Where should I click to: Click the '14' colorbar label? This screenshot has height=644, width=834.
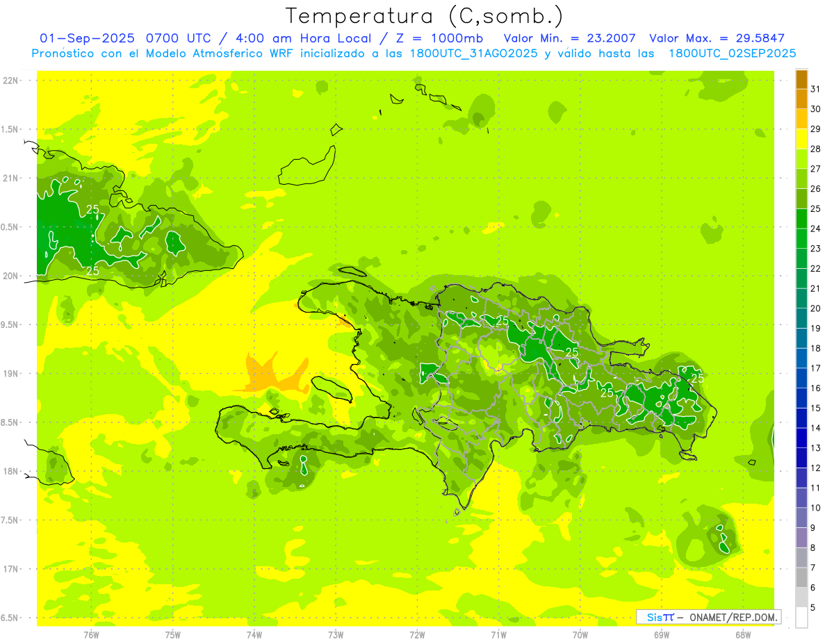pos(816,428)
